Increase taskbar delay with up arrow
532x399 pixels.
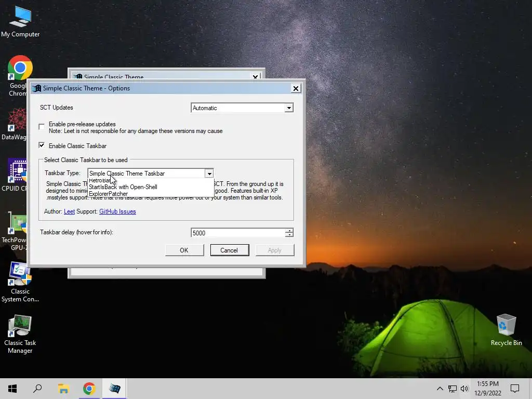[x=289, y=230]
